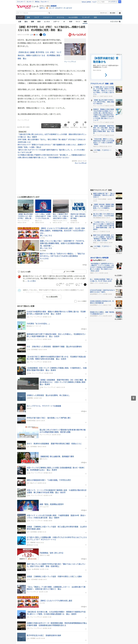This screenshot has width=138, height=644.
Task: Click the コメントを書く button
Action: click(69, 272)
